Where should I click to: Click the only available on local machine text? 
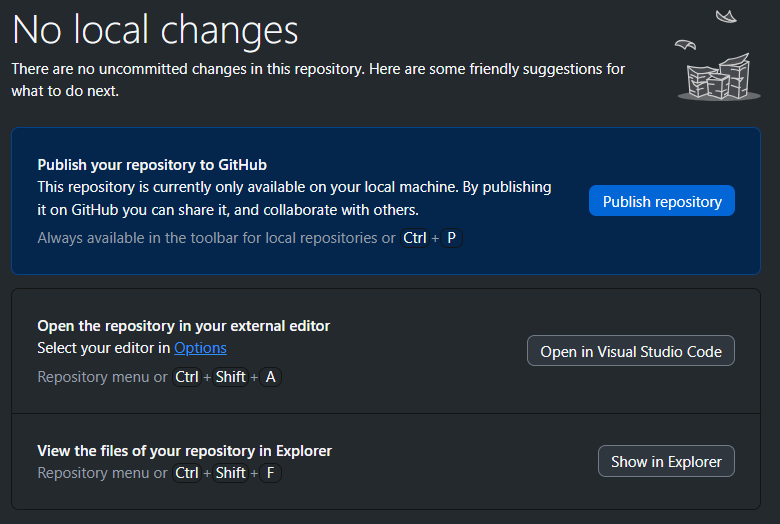(x=294, y=187)
